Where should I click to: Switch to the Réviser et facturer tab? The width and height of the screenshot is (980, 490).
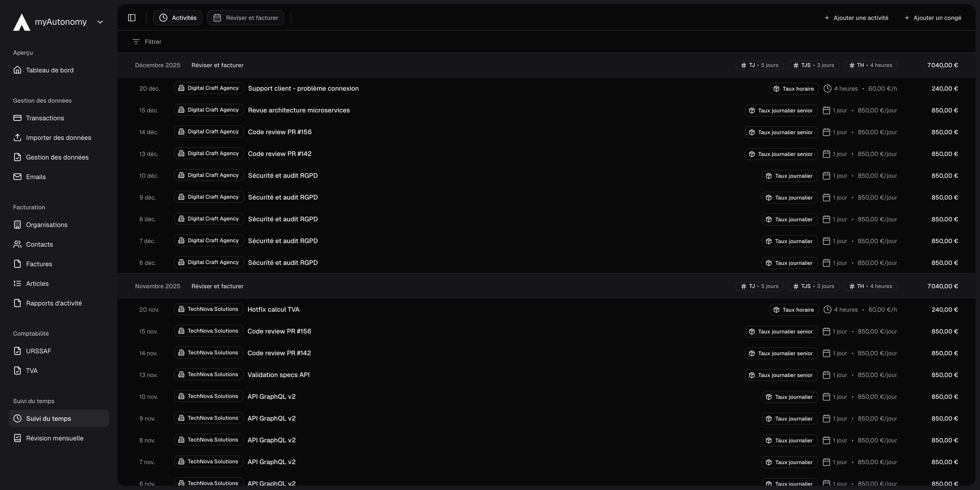coord(245,17)
